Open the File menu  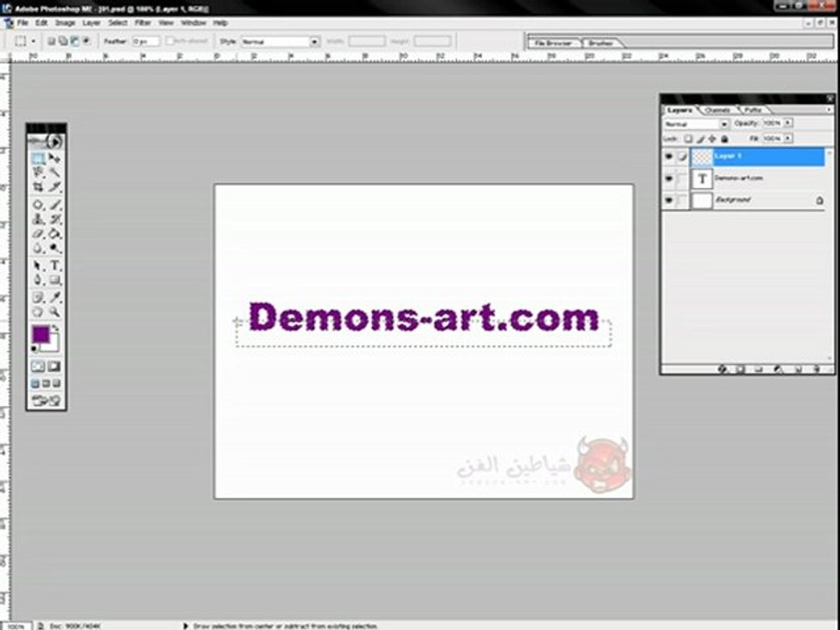click(x=23, y=23)
